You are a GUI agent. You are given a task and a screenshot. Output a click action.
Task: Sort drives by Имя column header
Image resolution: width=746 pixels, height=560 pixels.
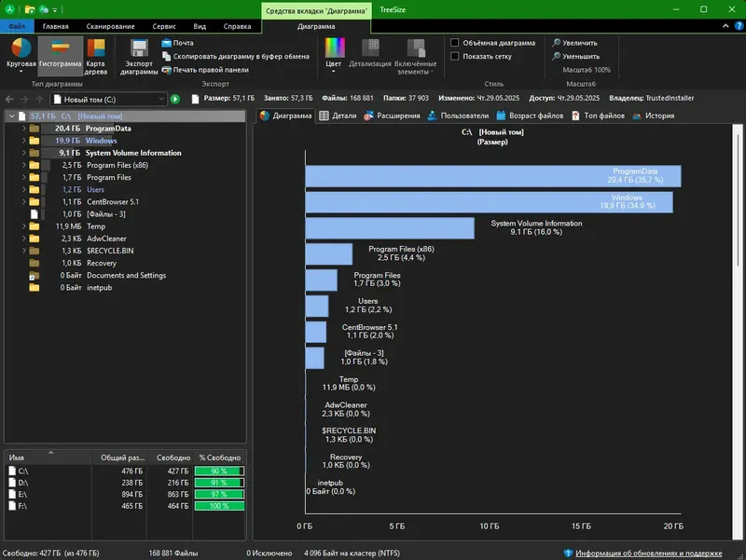click(x=48, y=458)
